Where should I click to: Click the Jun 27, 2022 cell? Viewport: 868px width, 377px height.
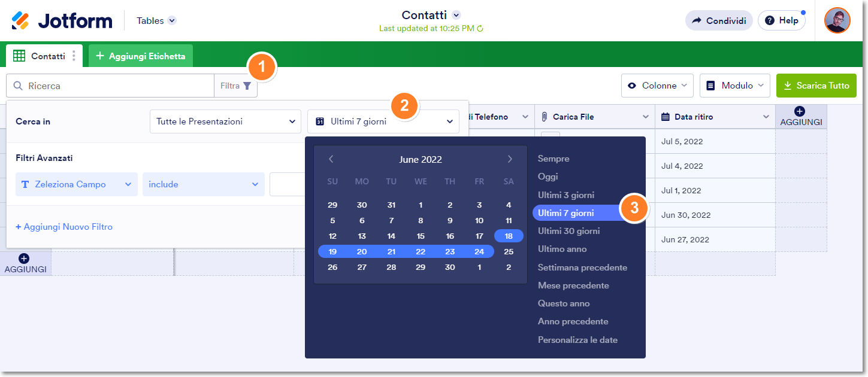(715, 239)
